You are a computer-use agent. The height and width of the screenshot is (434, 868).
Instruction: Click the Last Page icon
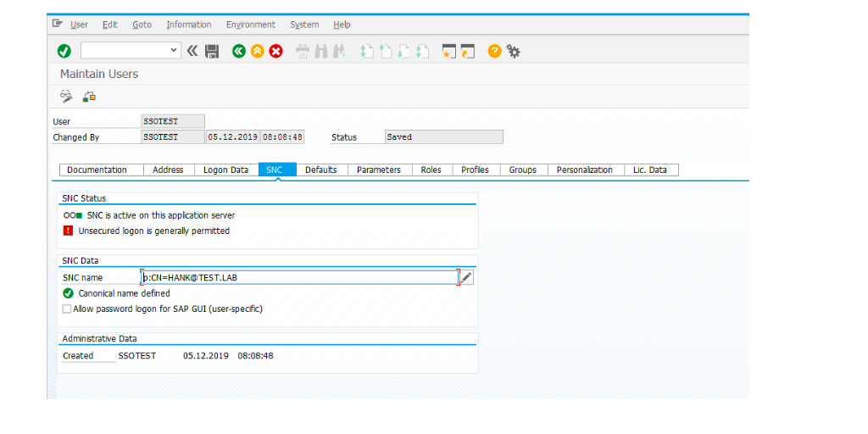(x=422, y=52)
